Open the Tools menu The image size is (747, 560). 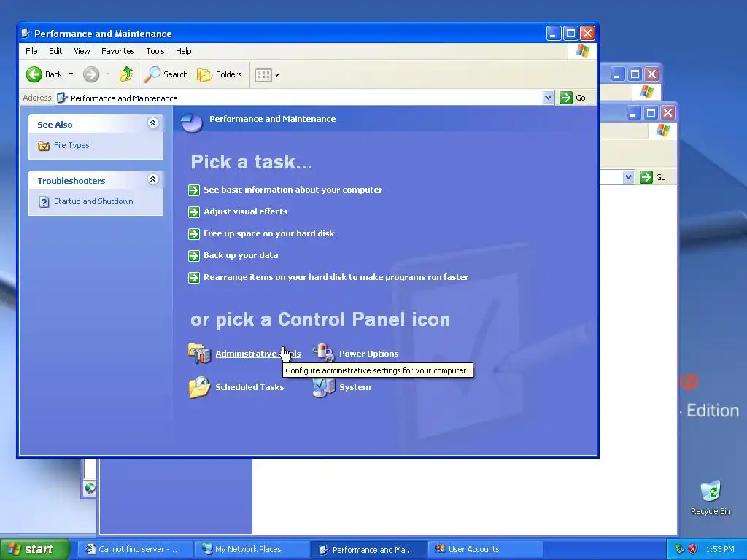pos(155,51)
